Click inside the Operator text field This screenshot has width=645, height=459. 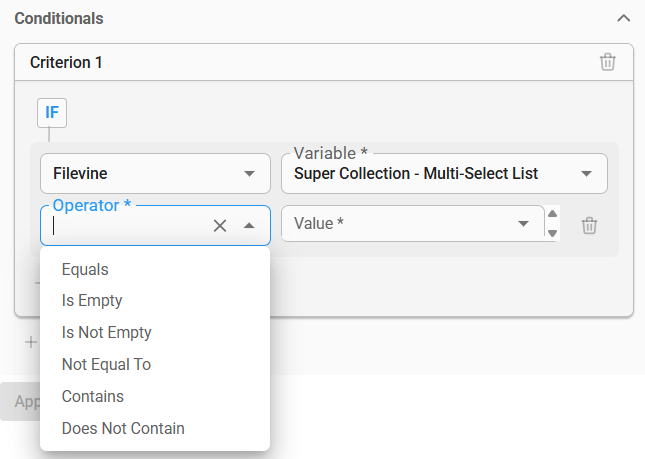coord(130,225)
